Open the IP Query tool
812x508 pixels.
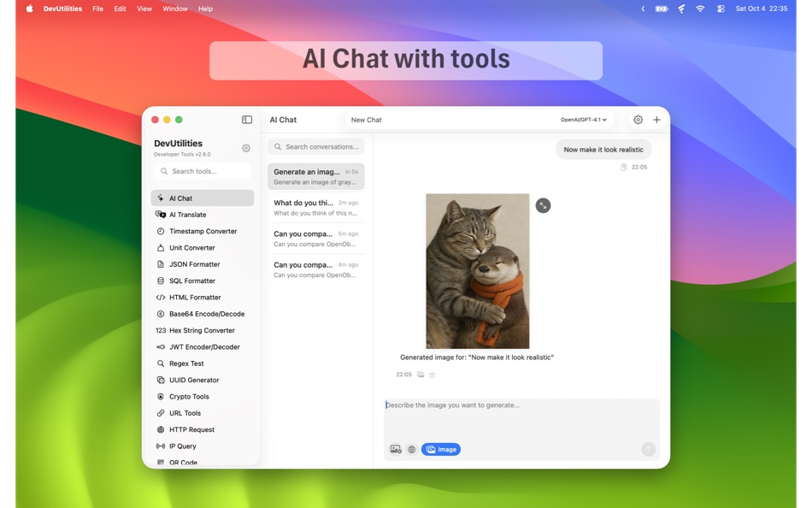(x=203, y=446)
